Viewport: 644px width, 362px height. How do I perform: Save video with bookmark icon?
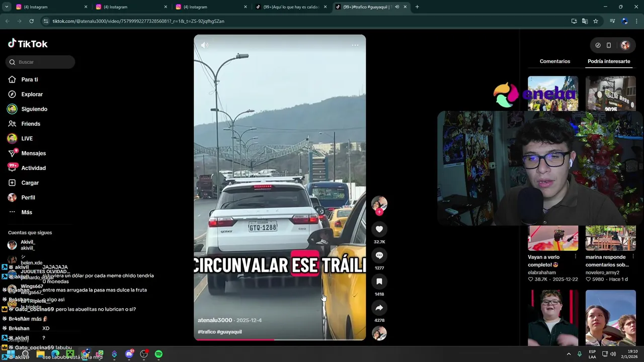[379, 282]
